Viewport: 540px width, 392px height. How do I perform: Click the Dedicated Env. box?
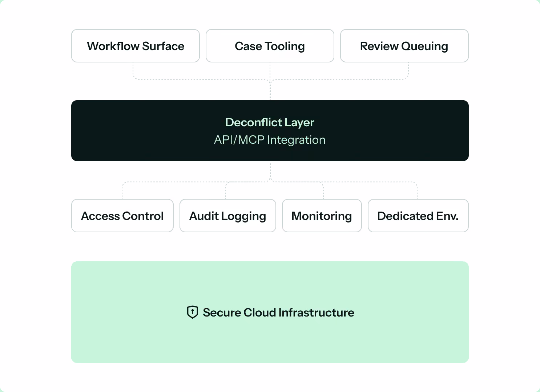pos(418,216)
